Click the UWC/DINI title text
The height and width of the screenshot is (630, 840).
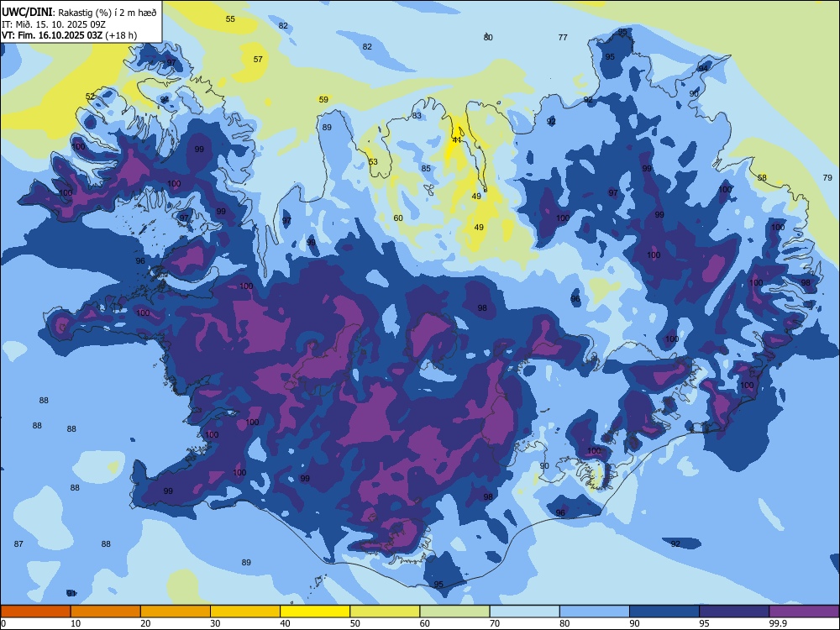27,13
